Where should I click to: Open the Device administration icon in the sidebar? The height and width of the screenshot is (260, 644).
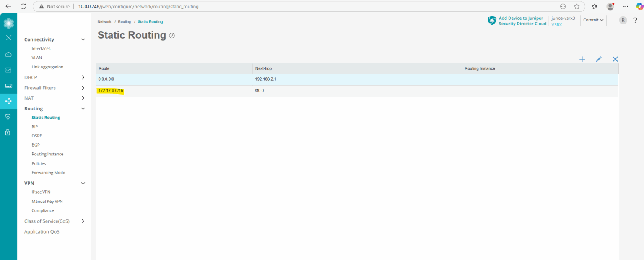point(8,85)
